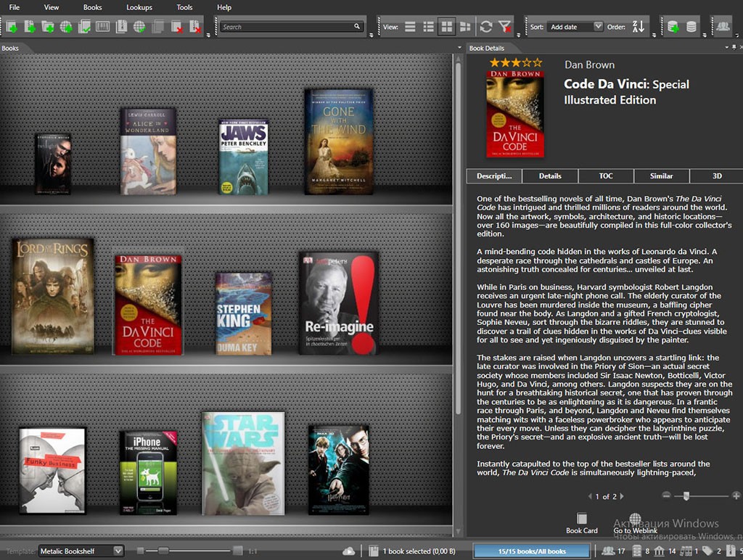Select the Gone with the Wind cover

point(338,141)
